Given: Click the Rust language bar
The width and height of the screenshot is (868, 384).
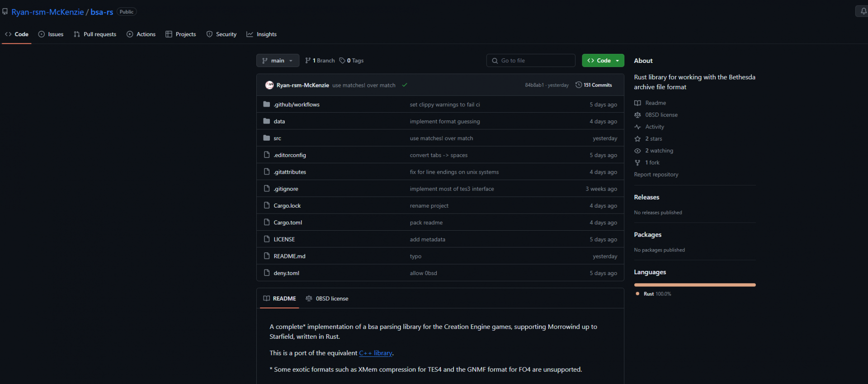Looking at the screenshot, I should pyautogui.click(x=694, y=285).
